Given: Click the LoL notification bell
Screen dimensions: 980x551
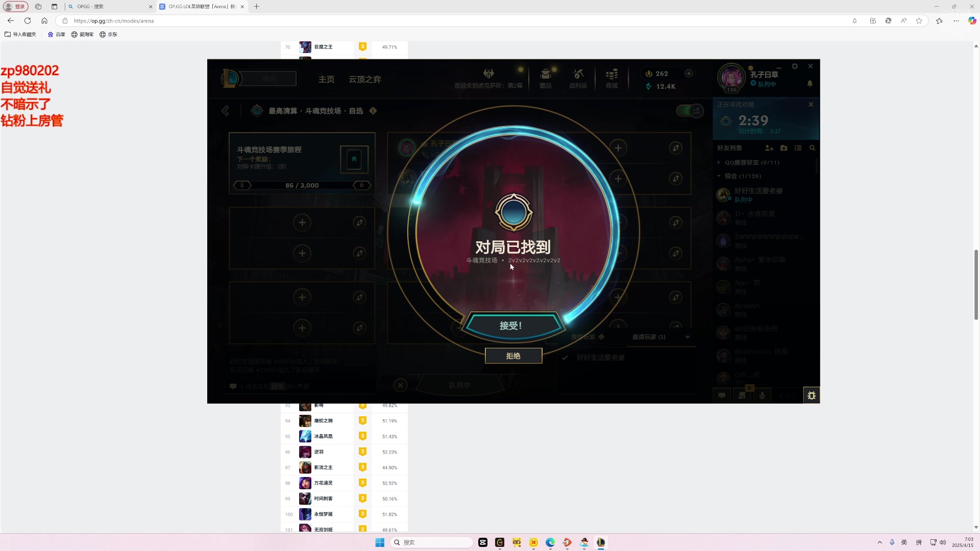Looking at the screenshot, I should click(810, 84).
